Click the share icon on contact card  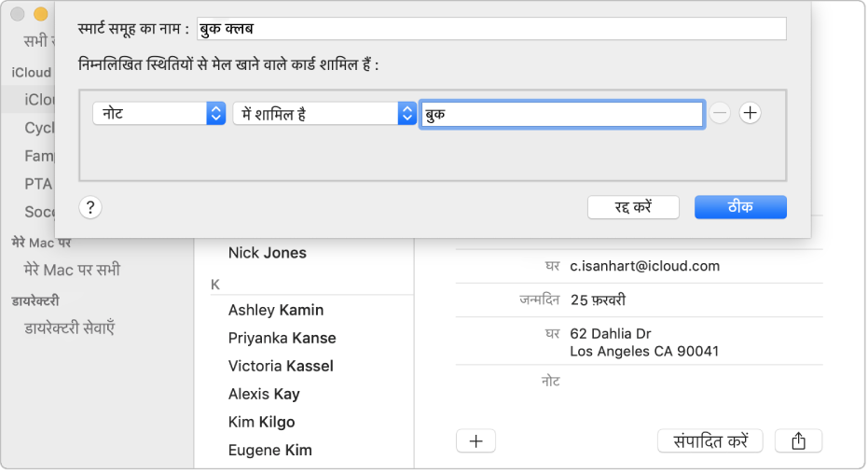click(798, 441)
